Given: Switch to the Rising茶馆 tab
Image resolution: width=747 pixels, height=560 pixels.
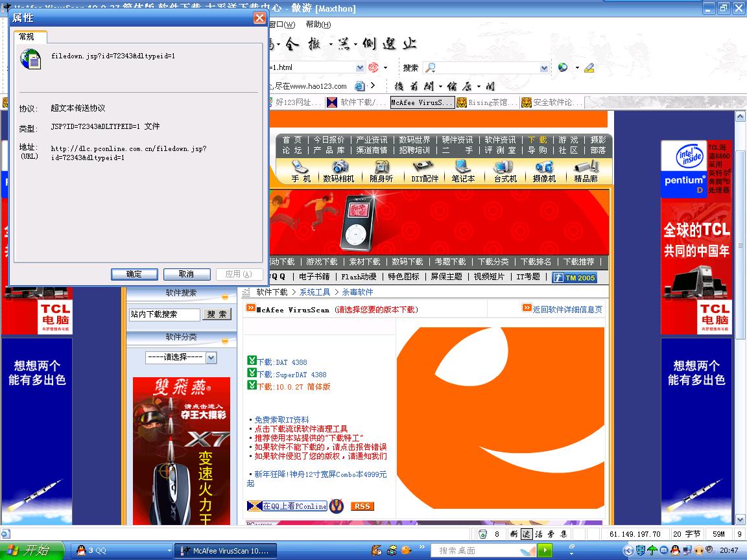Looking at the screenshot, I should (487, 102).
